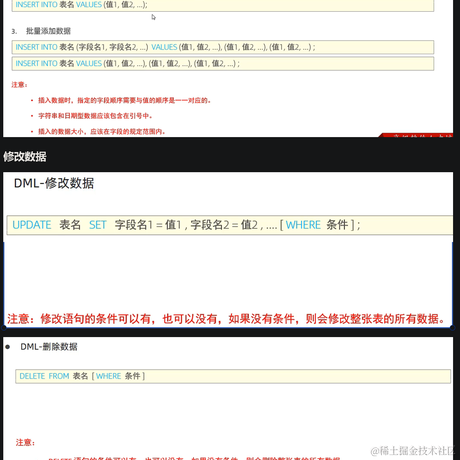The image size is (460, 460).
Task: Click the 'DML-修改数据' slide title
Action: coord(54,183)
